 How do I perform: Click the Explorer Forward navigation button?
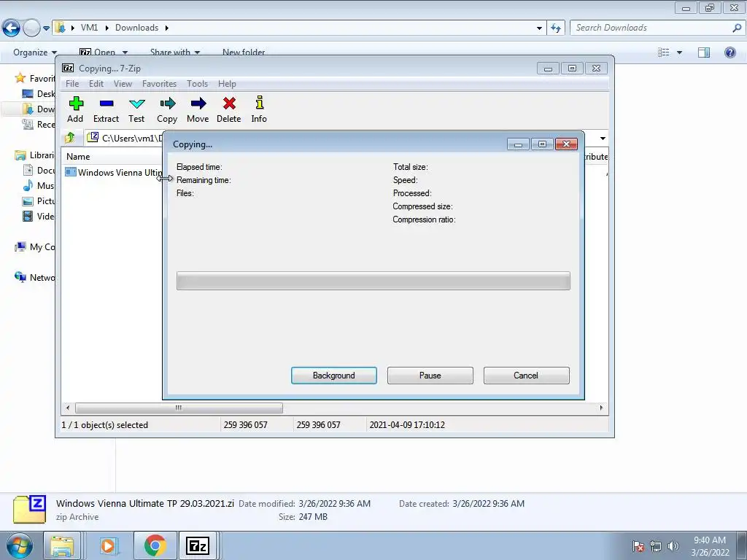31,28
